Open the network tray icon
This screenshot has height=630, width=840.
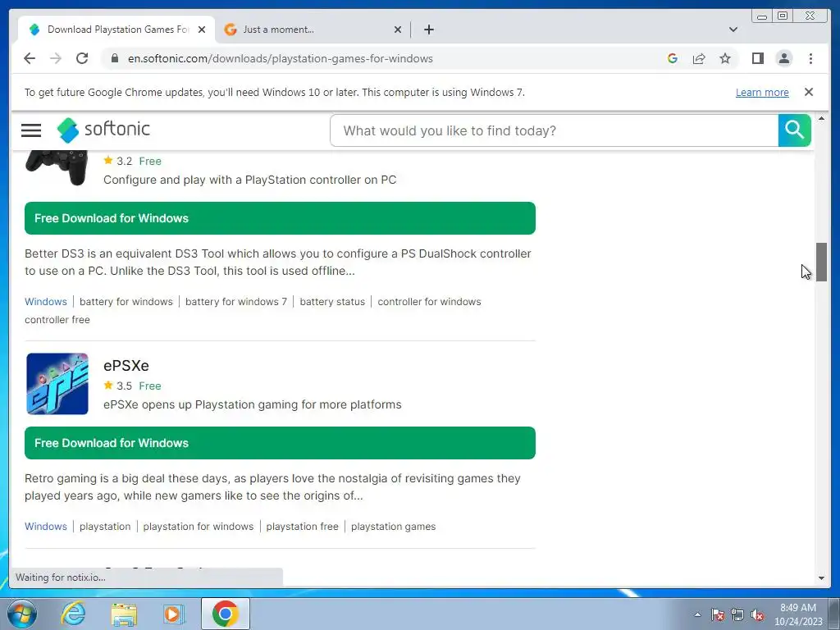point(737,614)
